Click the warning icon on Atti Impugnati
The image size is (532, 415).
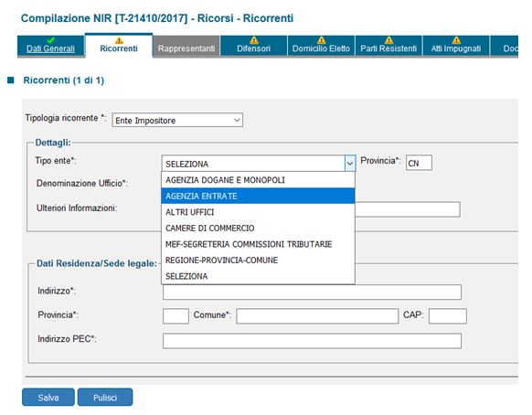click(456, 40)
